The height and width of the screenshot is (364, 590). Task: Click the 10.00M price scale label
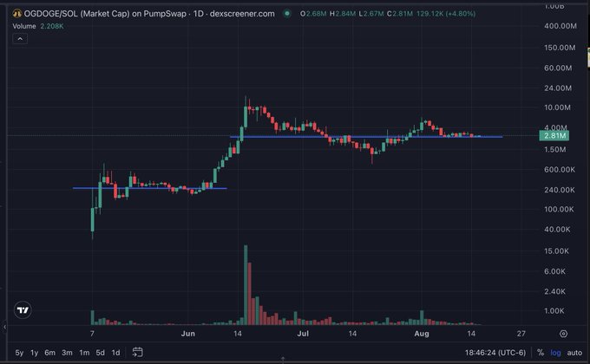[x=557, y=107]
